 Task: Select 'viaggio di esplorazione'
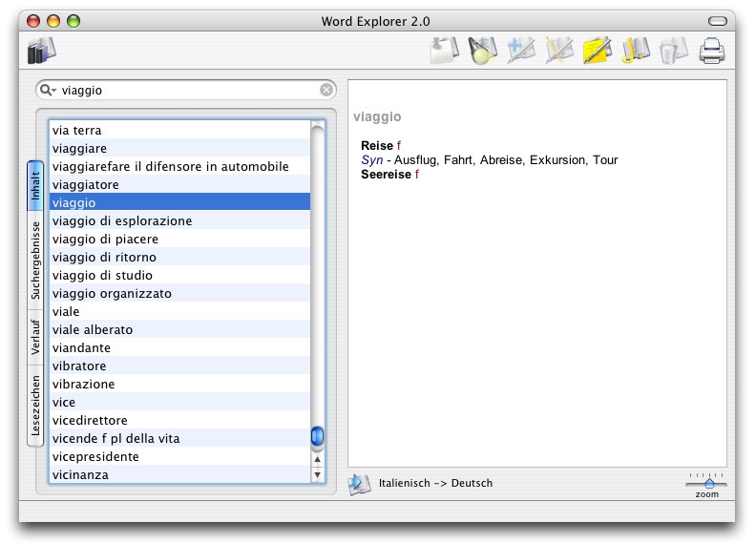[179, 220]
